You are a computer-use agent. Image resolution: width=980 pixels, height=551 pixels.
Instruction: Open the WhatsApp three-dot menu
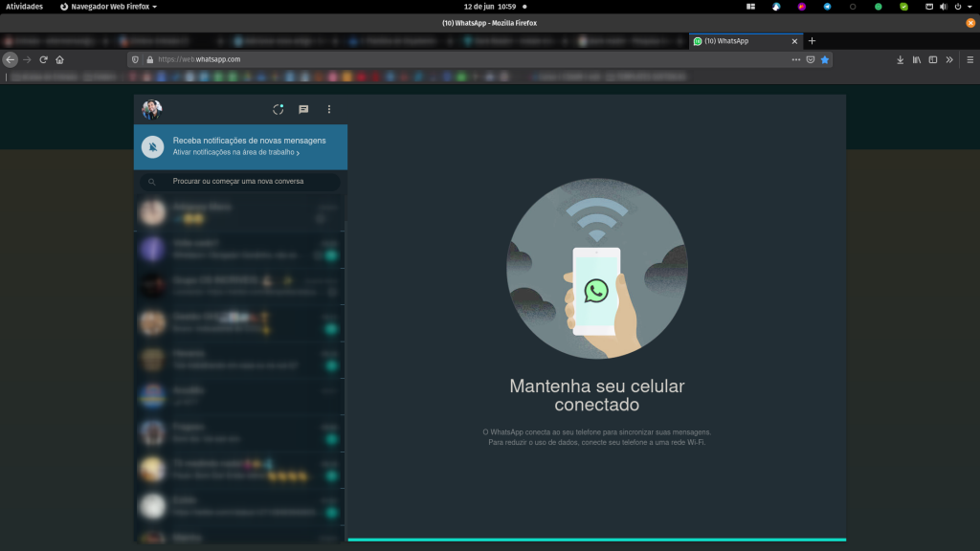click(x=329, y=109)
